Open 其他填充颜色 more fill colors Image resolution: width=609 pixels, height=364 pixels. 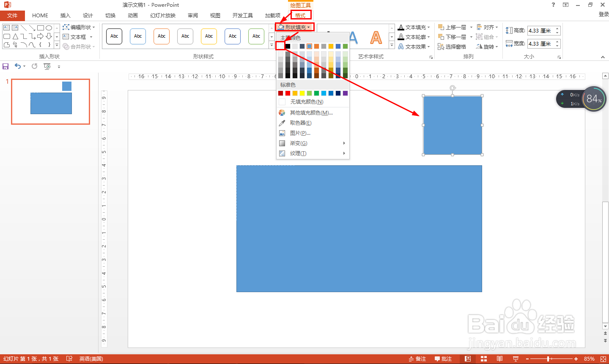point(313,113)
